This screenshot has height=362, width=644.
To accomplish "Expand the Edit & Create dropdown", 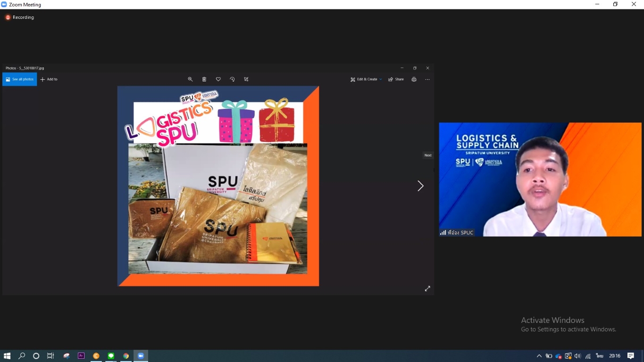I will pos(366,79).
